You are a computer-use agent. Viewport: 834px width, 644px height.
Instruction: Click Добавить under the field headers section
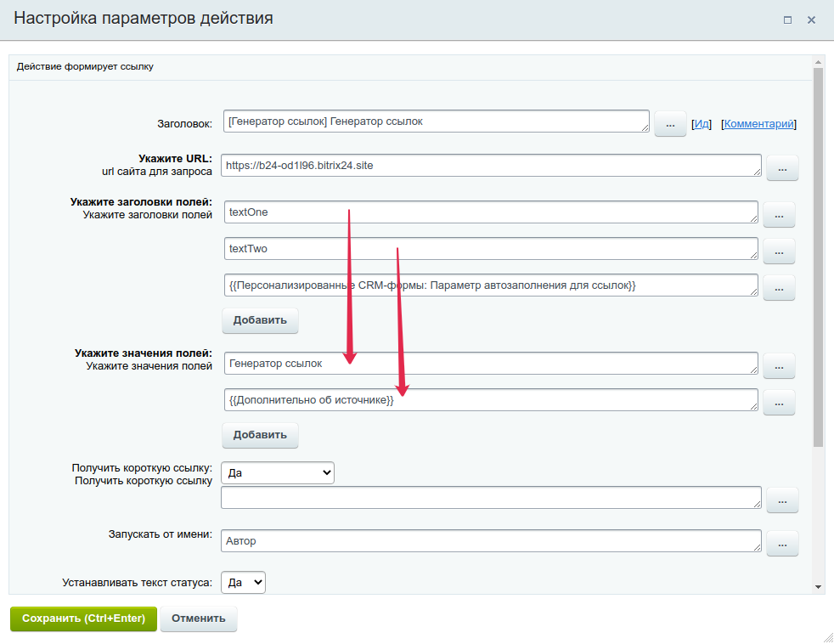click(x=260, y=320)
